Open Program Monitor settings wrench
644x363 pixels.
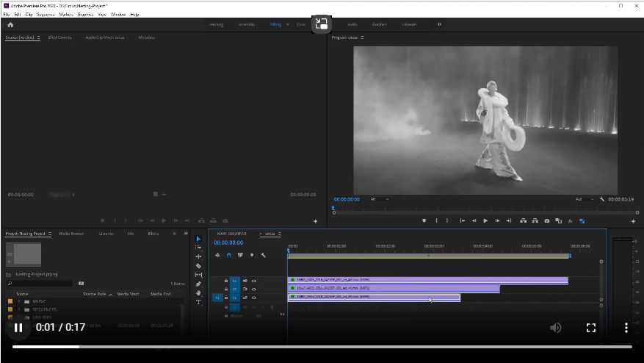click(x=601, y=199)
